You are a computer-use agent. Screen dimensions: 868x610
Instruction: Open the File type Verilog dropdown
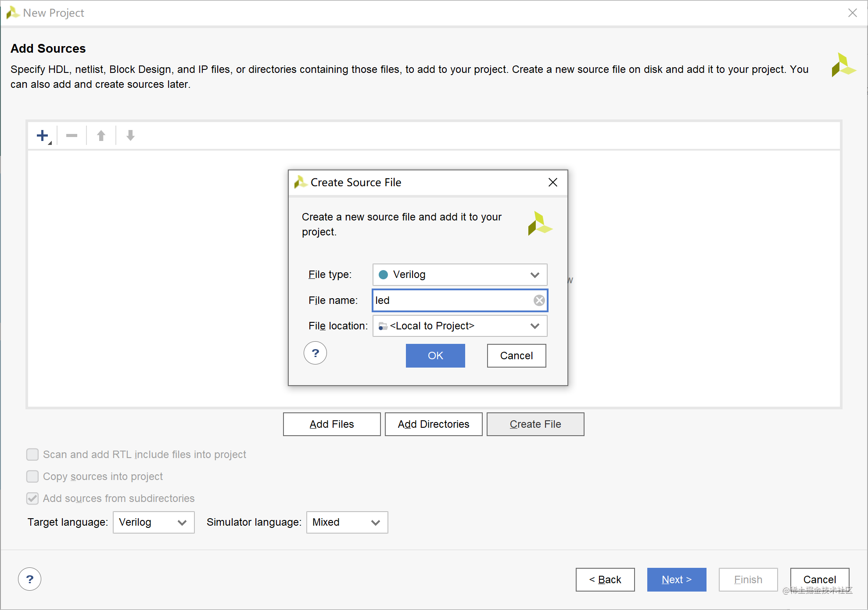point(459,275)
